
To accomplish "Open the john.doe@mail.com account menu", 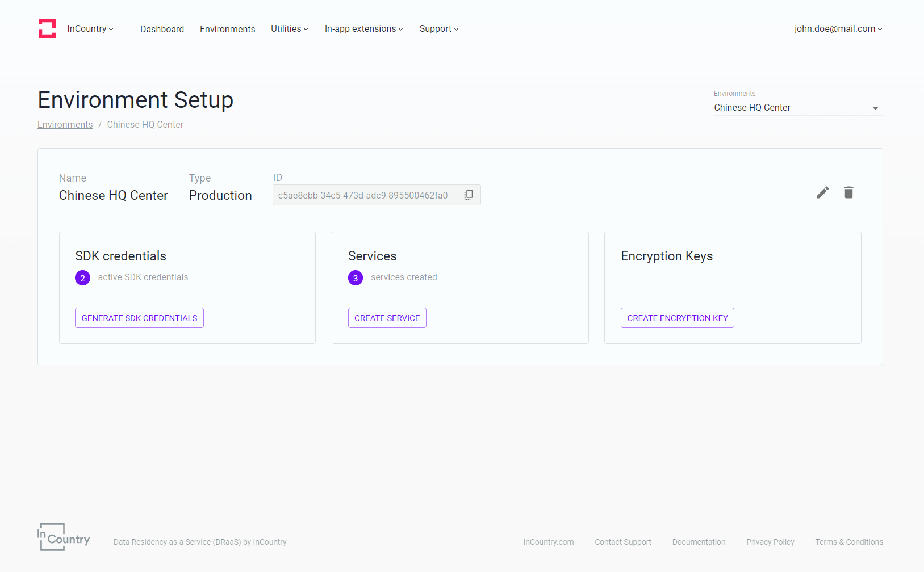I will coord(838,29).
